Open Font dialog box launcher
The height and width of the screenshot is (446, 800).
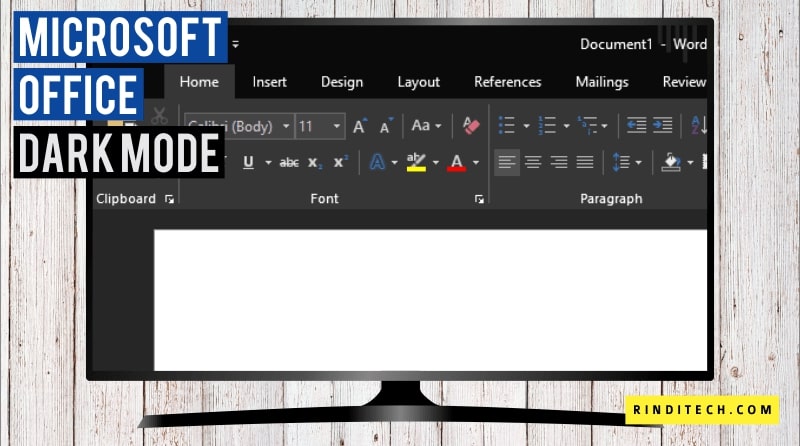479,199
